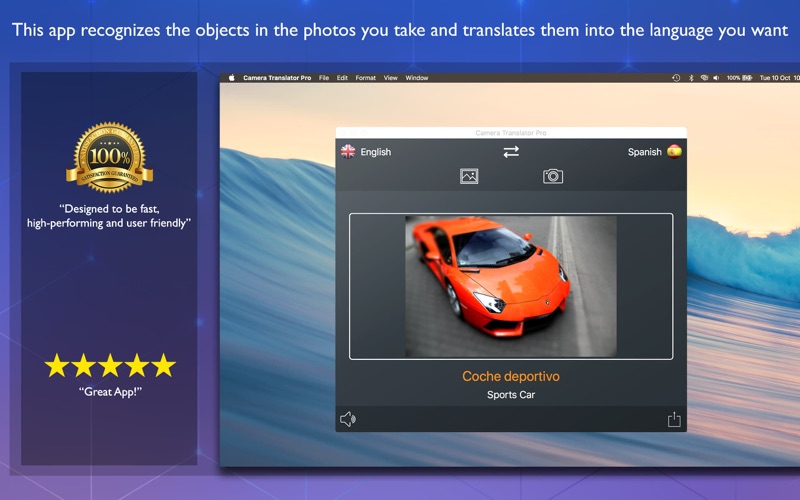Click the Spain flag target language icon
Viewport: 800px width, 500px height.
click(x=674, y=152)
